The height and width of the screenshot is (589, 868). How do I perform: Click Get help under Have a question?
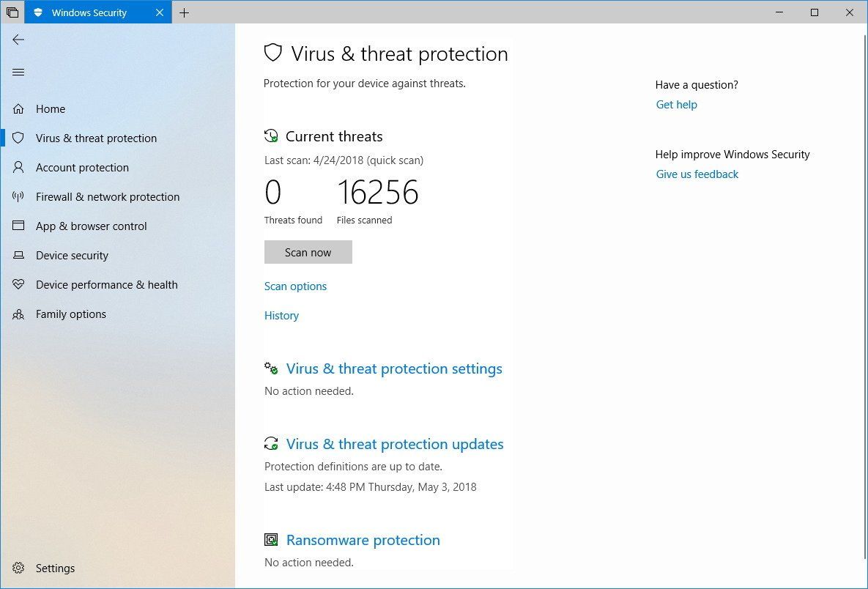[x=676, y=104]
